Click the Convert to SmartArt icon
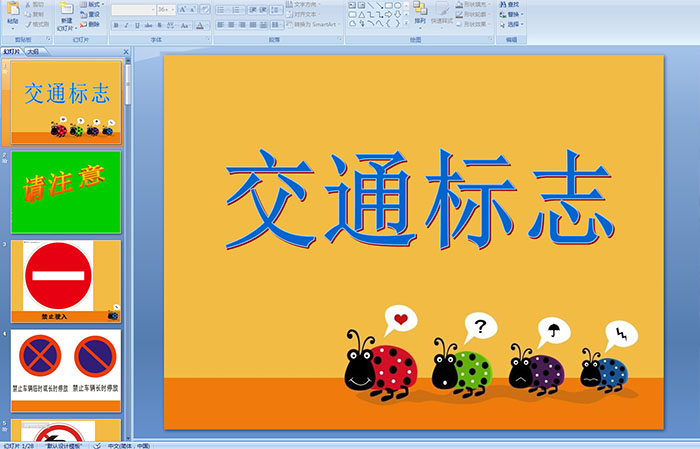The width and height of the screenshot is (700, 449). coord(320,25)
